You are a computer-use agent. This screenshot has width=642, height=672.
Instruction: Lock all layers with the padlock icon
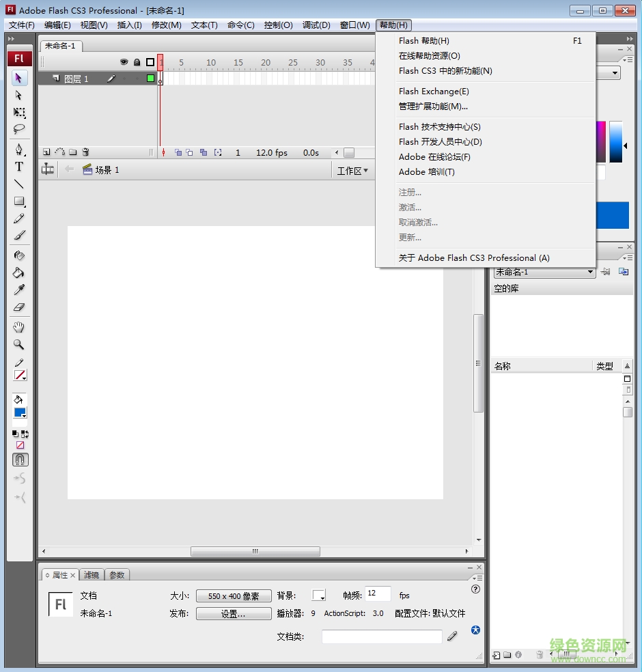[137, 61]
